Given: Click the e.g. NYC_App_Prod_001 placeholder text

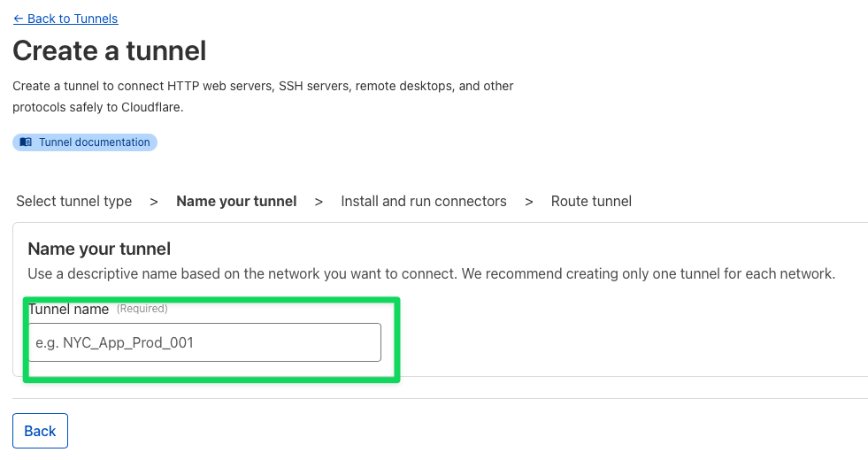Looking at the screenshot, I should click(x=115, y=342).
